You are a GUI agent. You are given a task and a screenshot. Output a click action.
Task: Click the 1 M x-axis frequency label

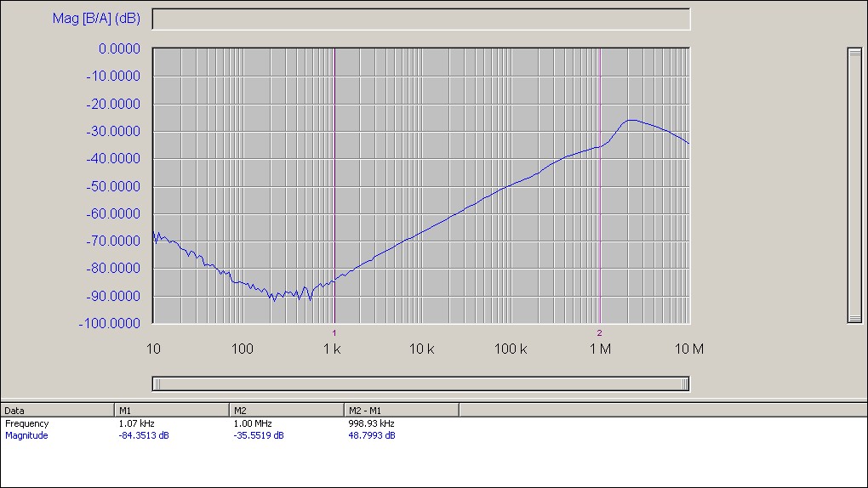(600, 349)
